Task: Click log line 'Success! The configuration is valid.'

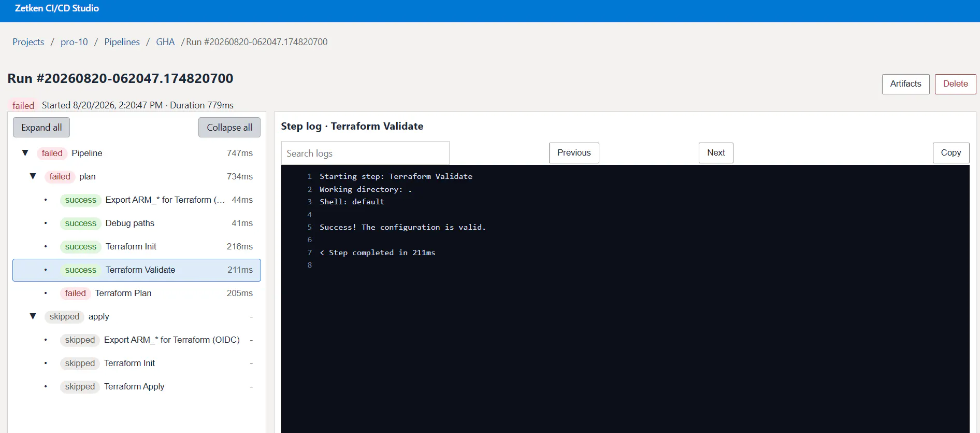Action: (x=402, y=227)
